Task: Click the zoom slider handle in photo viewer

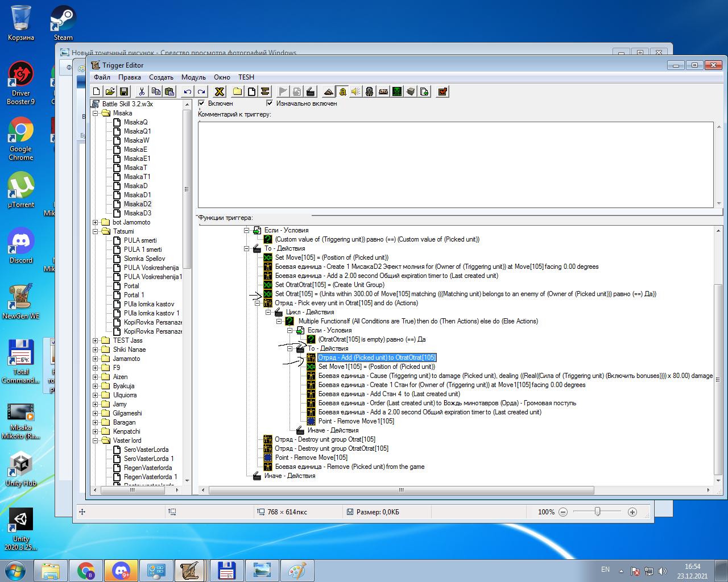Action: tap(597, 512)
